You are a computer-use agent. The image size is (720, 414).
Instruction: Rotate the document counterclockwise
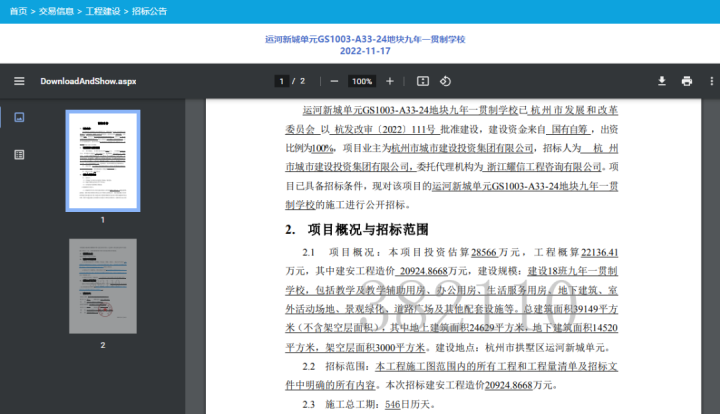click(445, 81)
